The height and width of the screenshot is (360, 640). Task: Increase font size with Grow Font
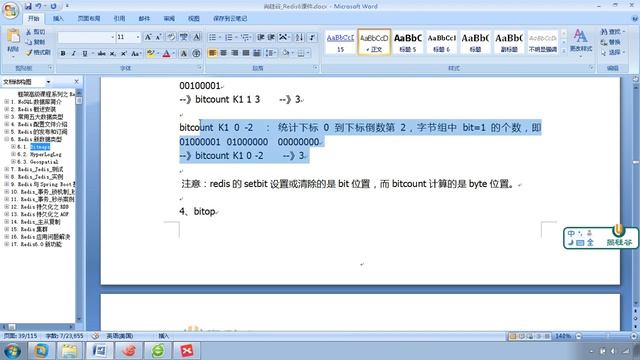click(x=148, y=37)
